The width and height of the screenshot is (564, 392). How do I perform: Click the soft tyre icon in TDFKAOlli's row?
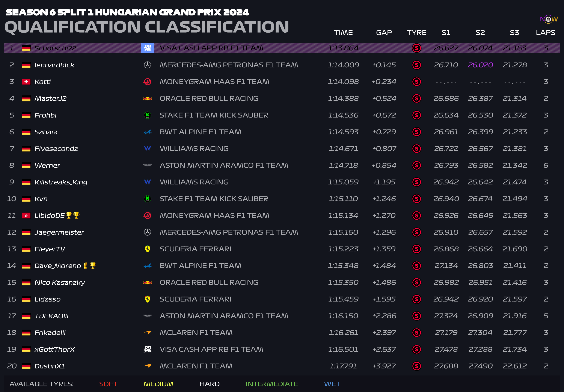tap(416, 316)
